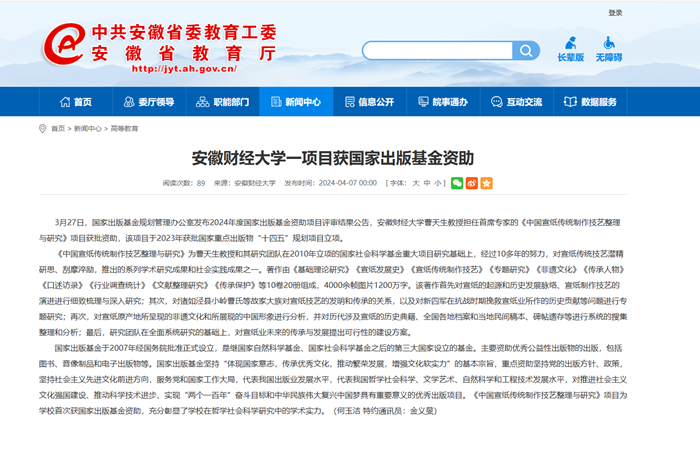Click the breadcrumb location pin icon
The image size is (700, 467).
click(43, 129)
